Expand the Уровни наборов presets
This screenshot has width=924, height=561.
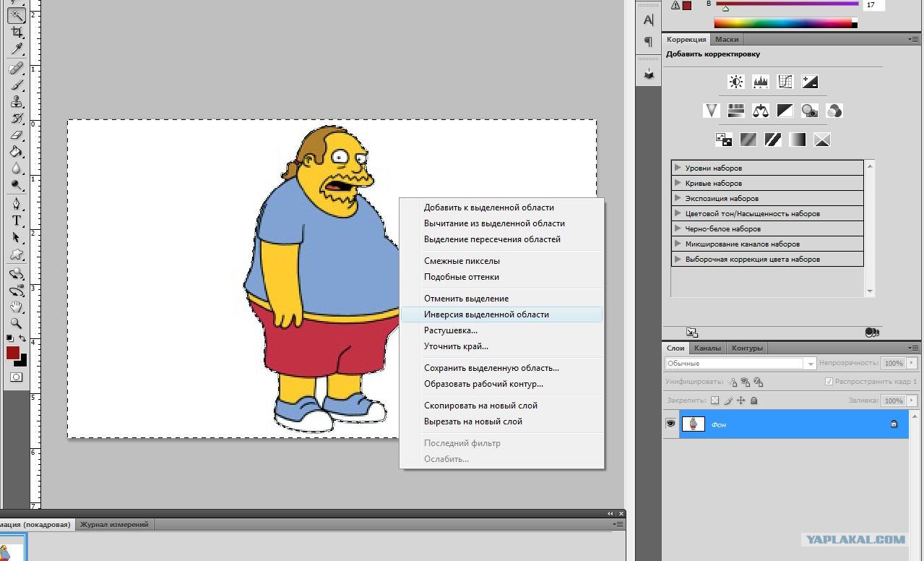[x=678, y=168]
